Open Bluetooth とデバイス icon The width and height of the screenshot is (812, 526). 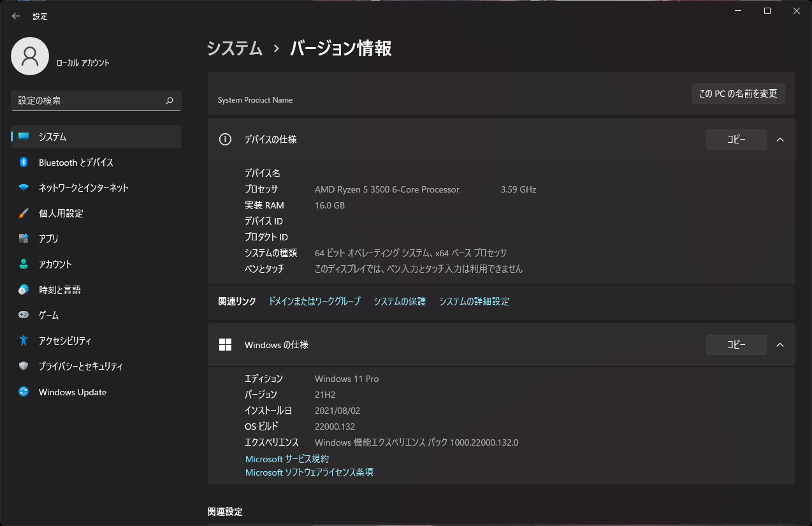24,162
